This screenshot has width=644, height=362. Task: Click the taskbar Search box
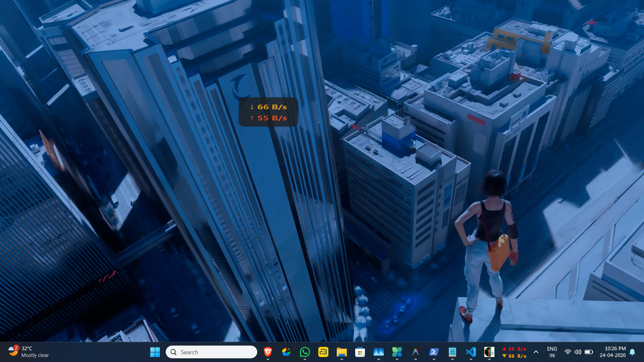211,352
